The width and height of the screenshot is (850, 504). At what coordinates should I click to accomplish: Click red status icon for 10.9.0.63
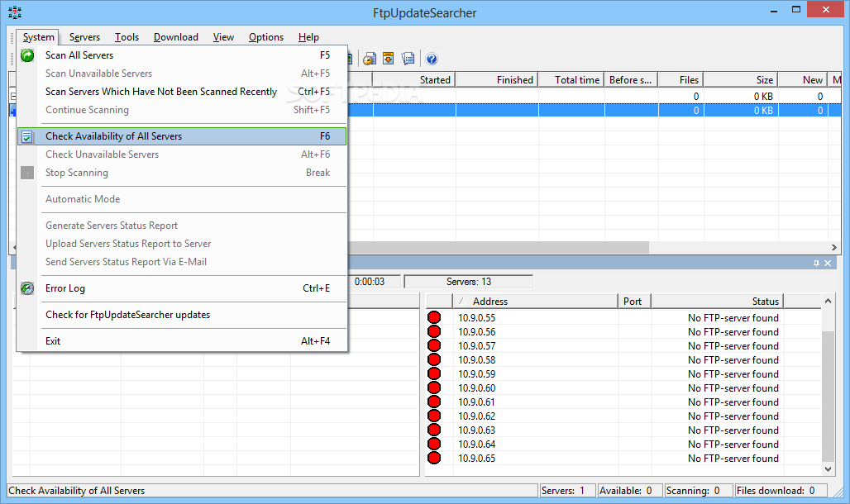tap(434, 430)
